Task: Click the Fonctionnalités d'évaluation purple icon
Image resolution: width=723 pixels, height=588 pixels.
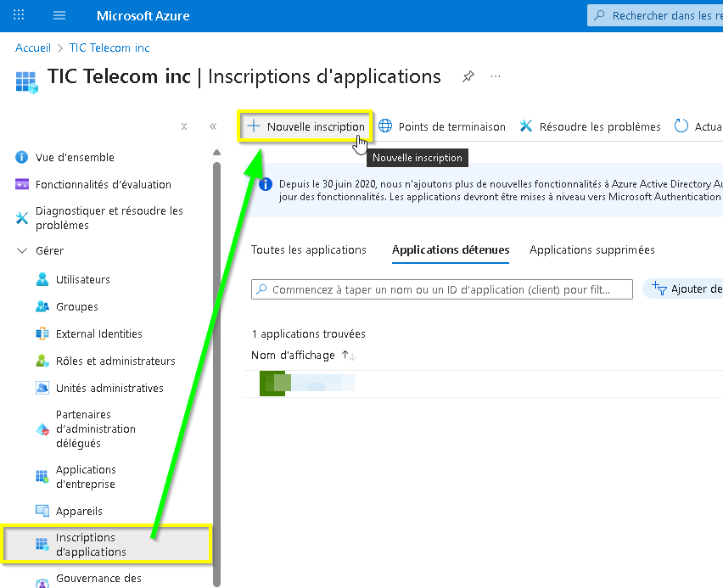Action: [22, 184]
